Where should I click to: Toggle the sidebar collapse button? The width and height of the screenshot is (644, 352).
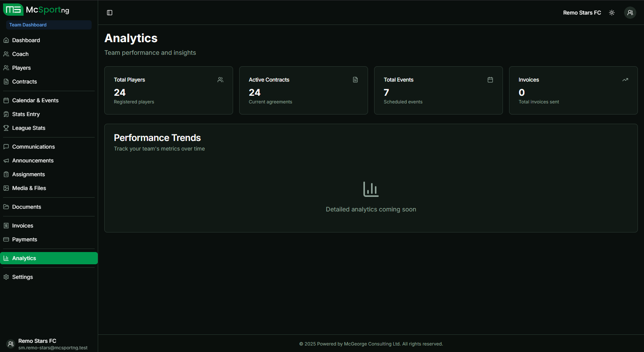click(x=110, y=13)
